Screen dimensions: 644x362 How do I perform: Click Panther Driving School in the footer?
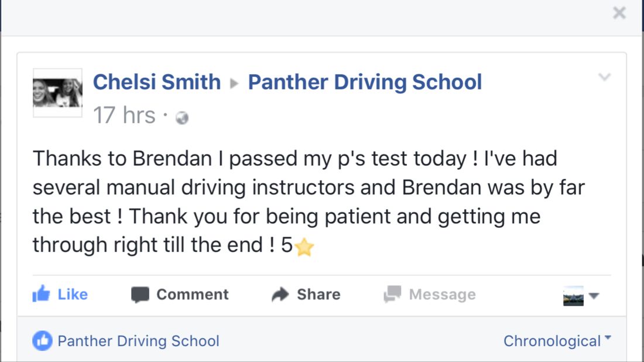click(138, 340)
